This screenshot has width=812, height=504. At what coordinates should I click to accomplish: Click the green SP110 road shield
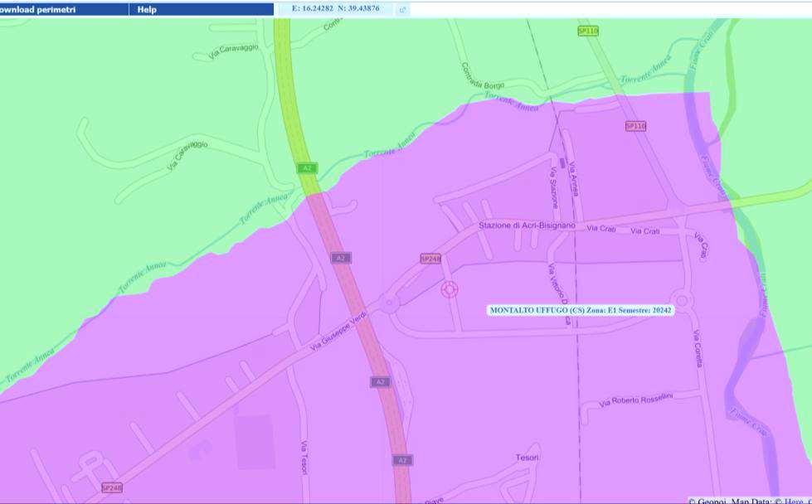588,31
